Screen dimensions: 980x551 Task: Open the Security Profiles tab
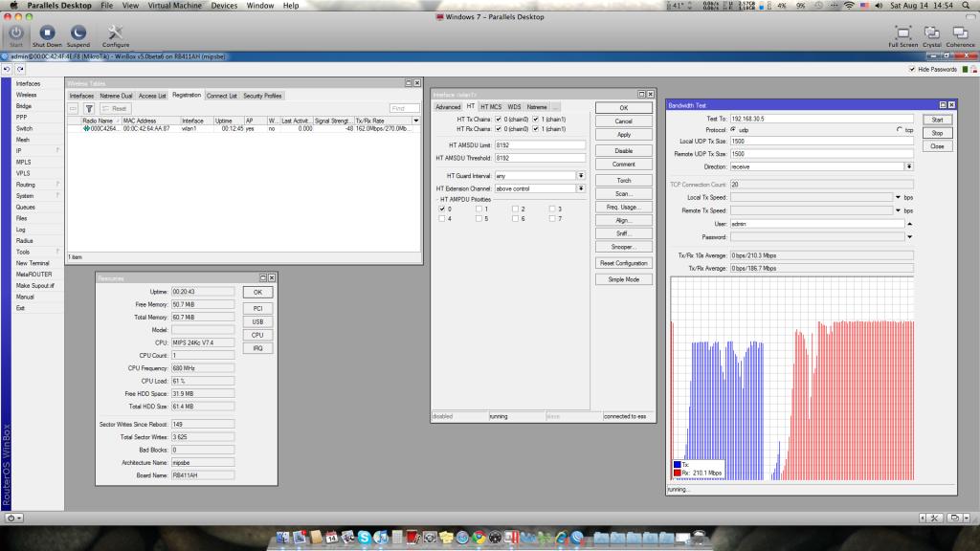click(x=262, y=96)
